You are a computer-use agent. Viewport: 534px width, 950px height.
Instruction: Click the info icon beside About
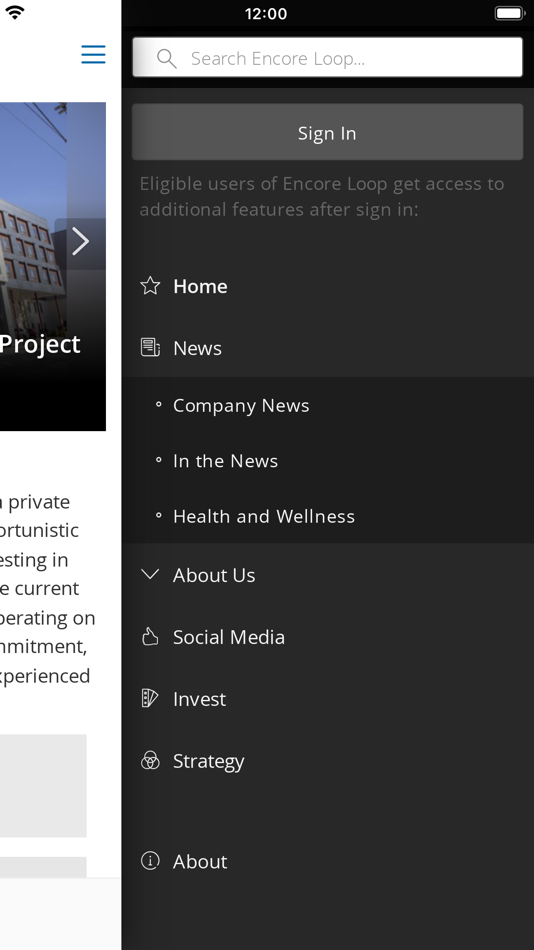(x=150, y=861)
